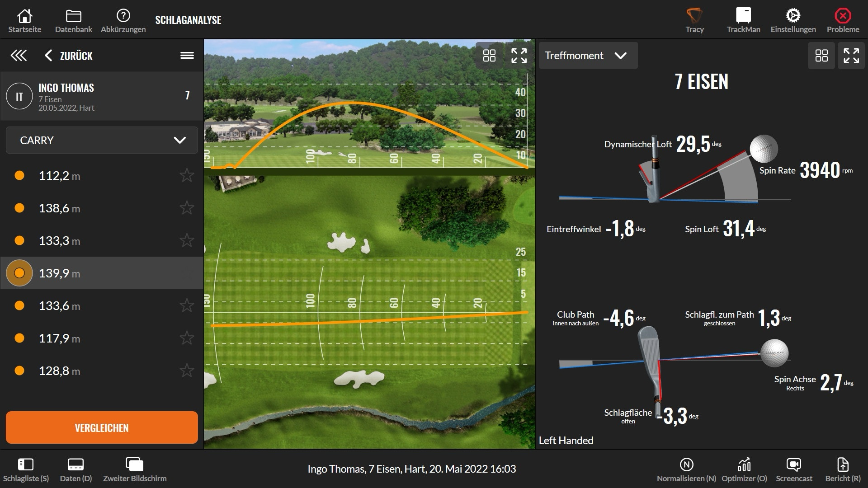
Task: Collapse sidebar with triple chevron icon
Action: 19,56
